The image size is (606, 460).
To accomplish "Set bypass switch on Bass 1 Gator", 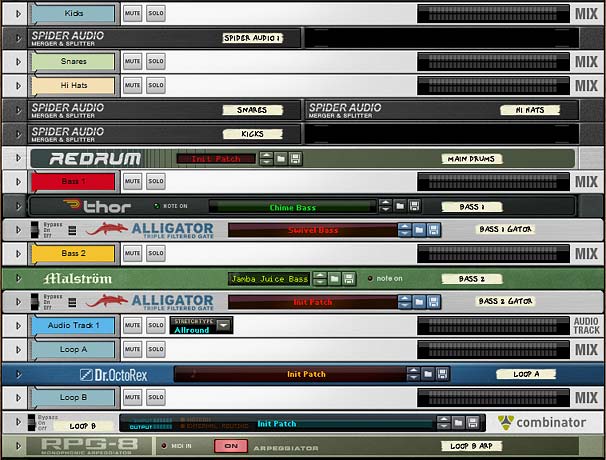I will (x=35, y=230).
